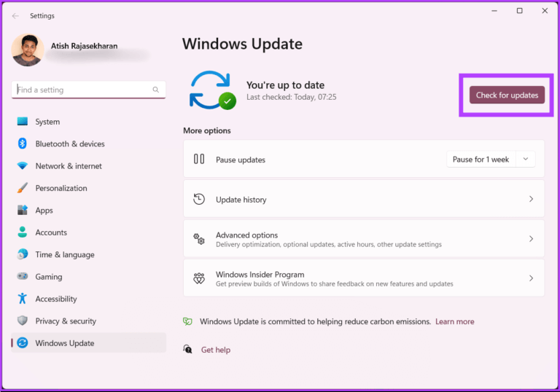Click the Time & language globe clock icon
This screenshot has width=560, height=392.
point(22,254)
